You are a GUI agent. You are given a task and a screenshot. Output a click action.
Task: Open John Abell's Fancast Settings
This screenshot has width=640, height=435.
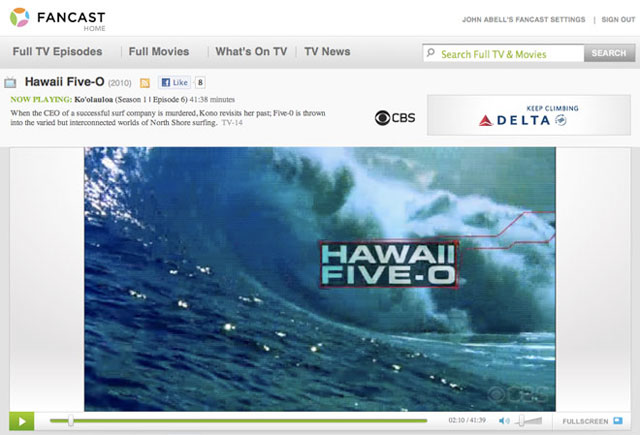[524, 20]
